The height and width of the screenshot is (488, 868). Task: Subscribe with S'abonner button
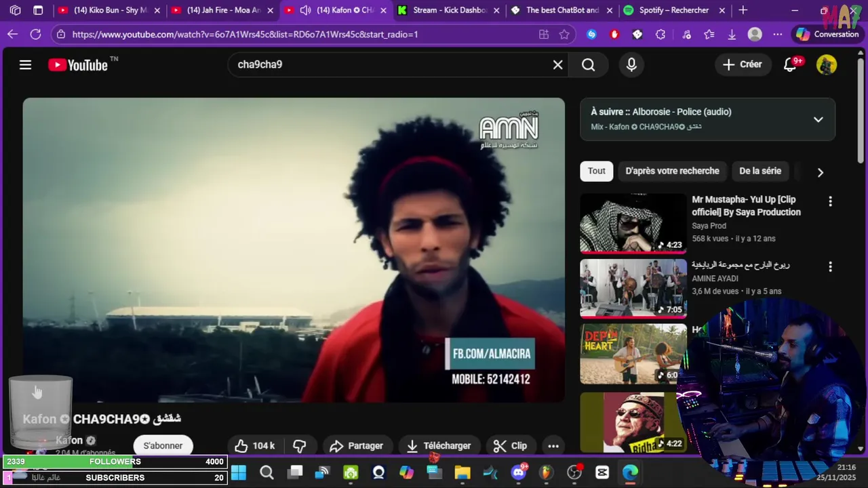(163, 445)
